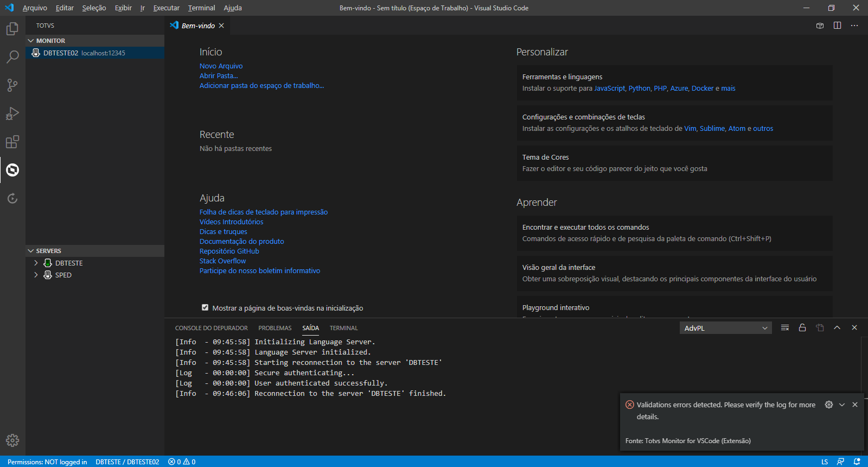Click the Abrir Pasta... link
868x467 pixels.
coord(219,76)
